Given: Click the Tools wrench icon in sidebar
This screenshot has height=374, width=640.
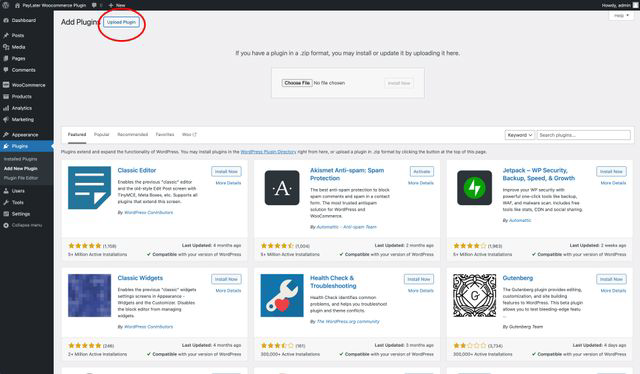Looking at the screenshot, I should tap(6, 202).
